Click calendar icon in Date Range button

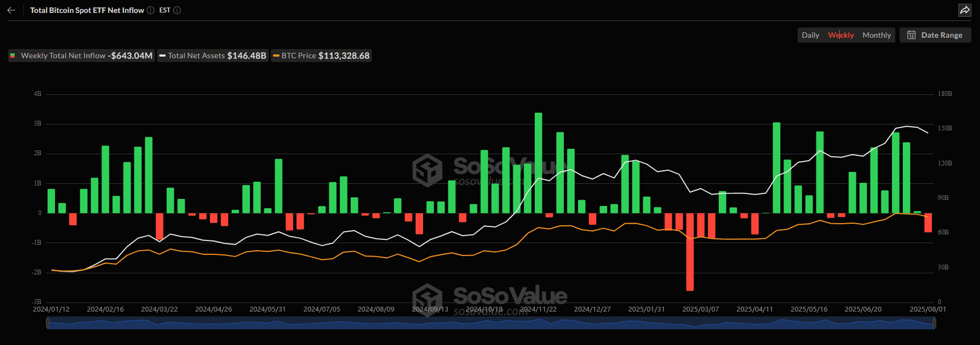point(911,35)
